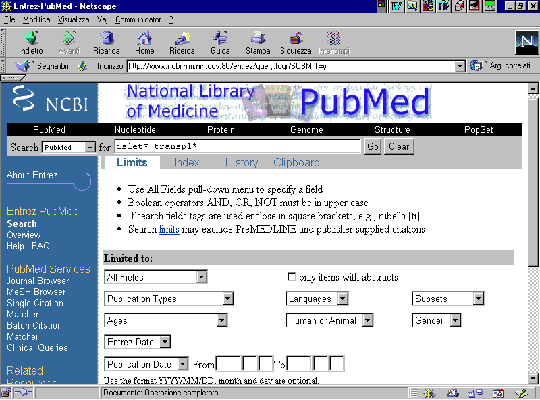The width and height of the screenshot is (540, 400).
Task: Open the Sicurezza (Security) toolbar icon
Action: coord(296,39)
